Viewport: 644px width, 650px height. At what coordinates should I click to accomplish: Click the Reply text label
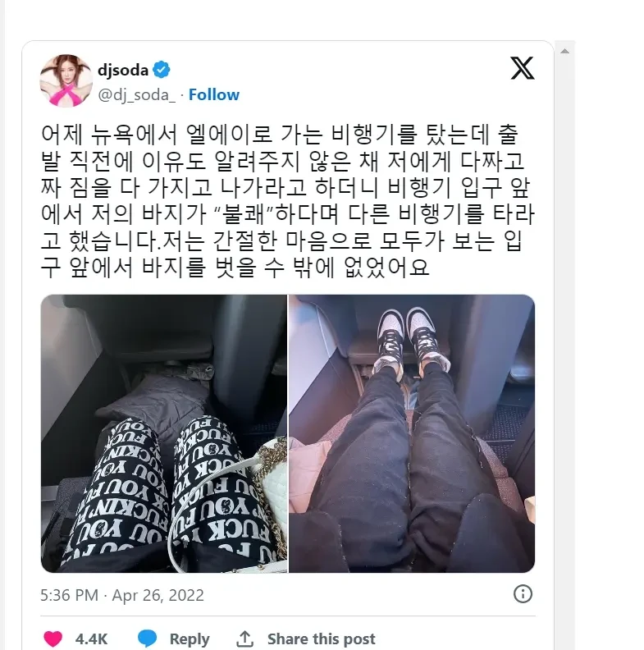pyautogui.click(x=190, y=639)
